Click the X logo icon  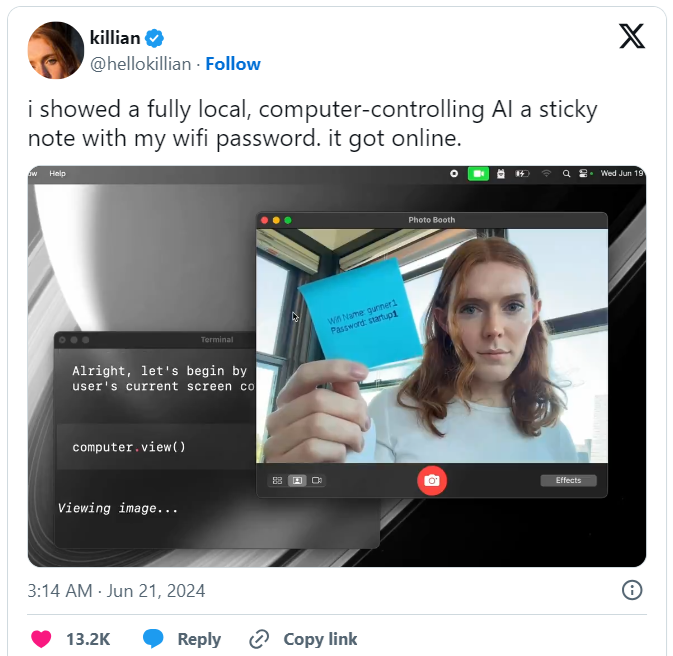[631, 36]
